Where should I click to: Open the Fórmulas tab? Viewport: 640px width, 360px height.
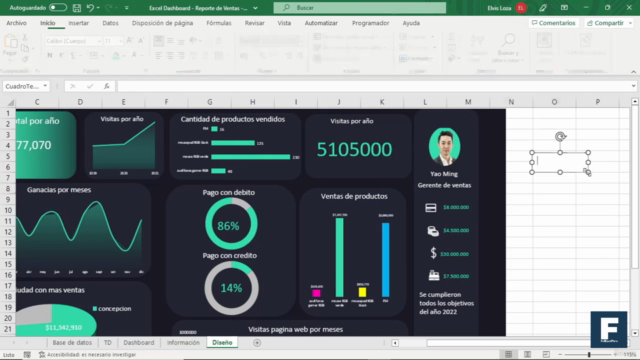[x=219, y=23]
